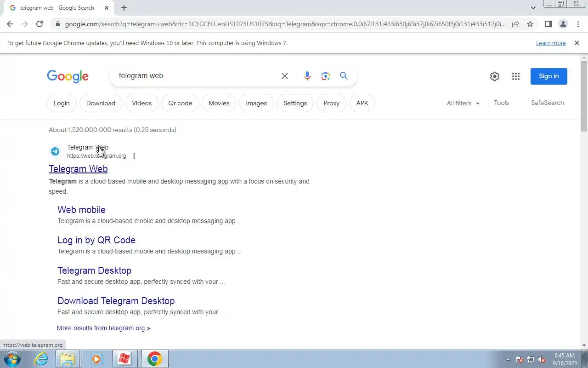Open the Web mobile sitelink
The width and height of the screenshot is (588, 368).
[81, 210]
